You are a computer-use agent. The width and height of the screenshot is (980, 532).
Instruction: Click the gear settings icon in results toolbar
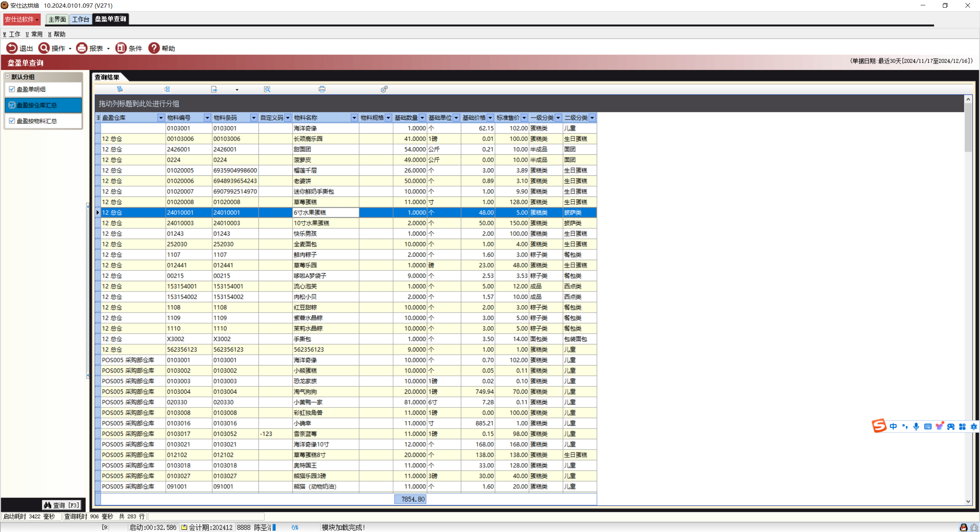point(384,89)
